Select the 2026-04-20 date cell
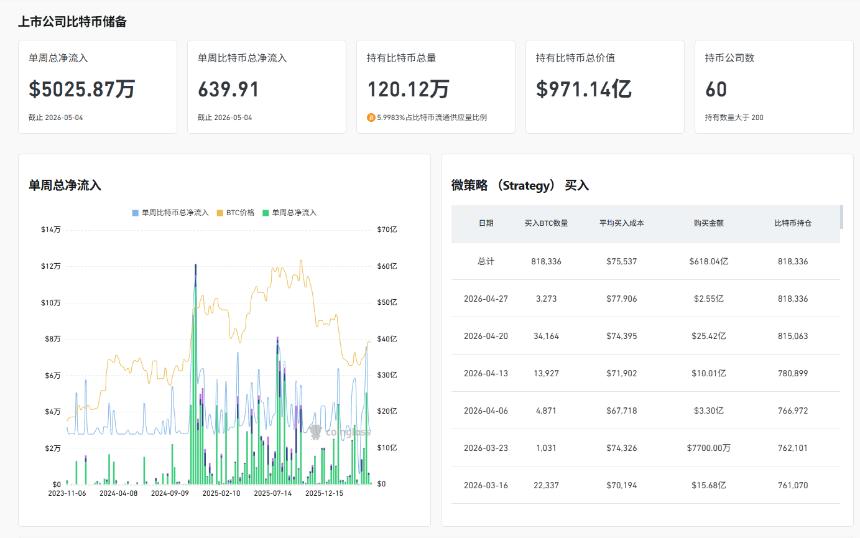The image size is (860, 538). [486, 336]
